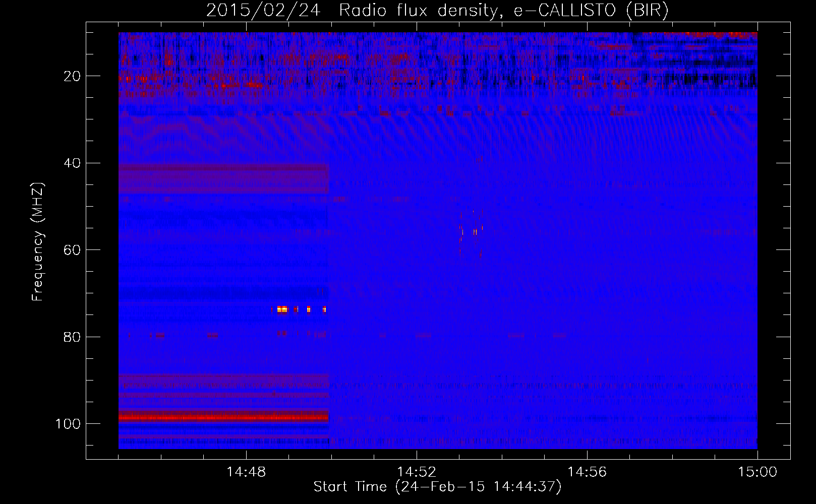Click the "15:00" time tick label
Viewport: 816px width, 504px height.
(757, 472)
